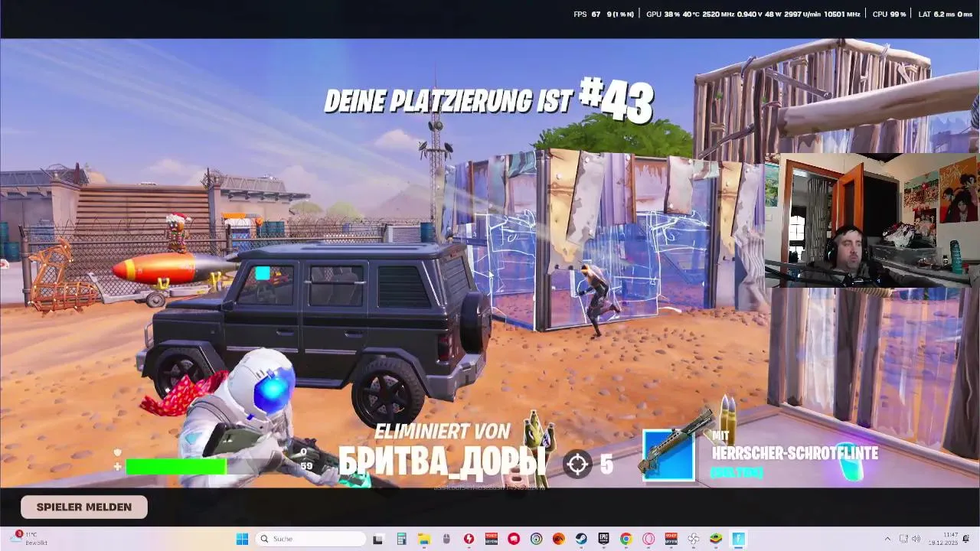Open Google Chrome from the taskbar
Viewport: 980px width, 551px height.
pyautogui.click(x=626, y=539)
